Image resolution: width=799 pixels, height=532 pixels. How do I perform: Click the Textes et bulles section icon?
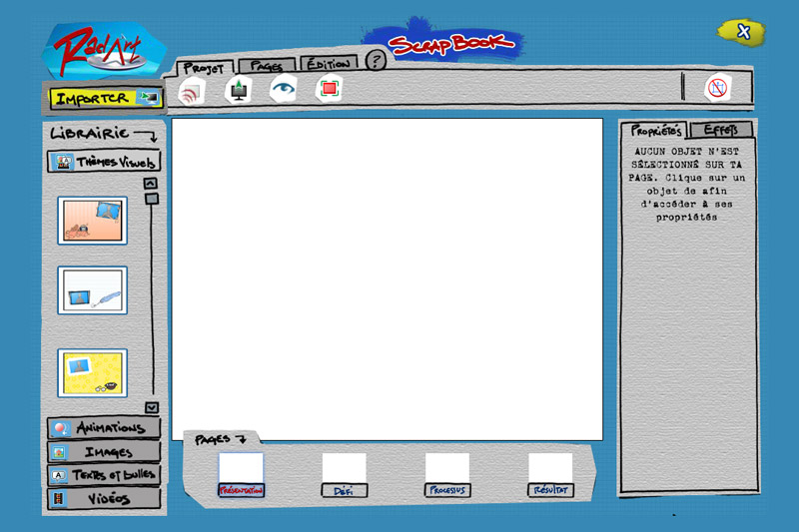coord(59,475)
